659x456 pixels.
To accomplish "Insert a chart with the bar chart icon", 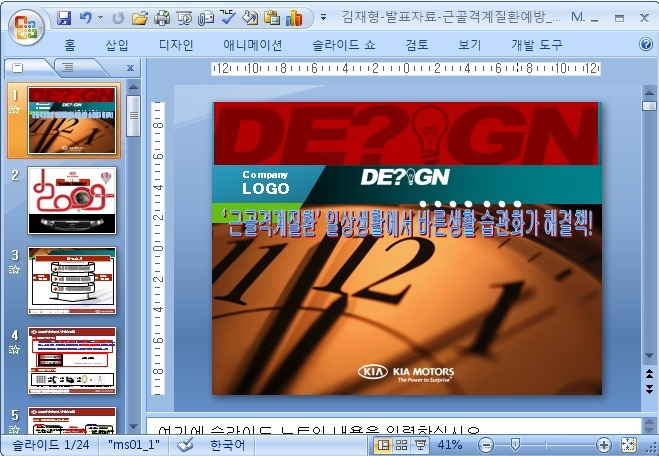I will point(294,18).
